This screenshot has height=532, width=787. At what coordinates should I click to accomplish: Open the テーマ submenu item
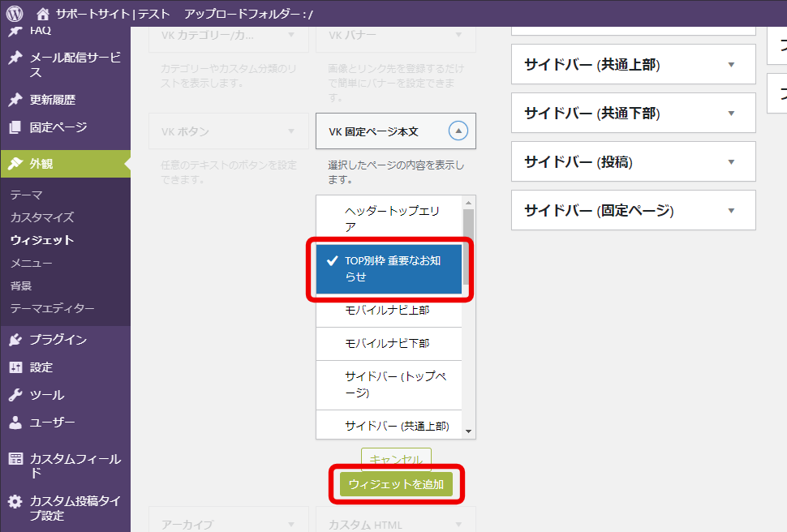(x=26, y=195)
